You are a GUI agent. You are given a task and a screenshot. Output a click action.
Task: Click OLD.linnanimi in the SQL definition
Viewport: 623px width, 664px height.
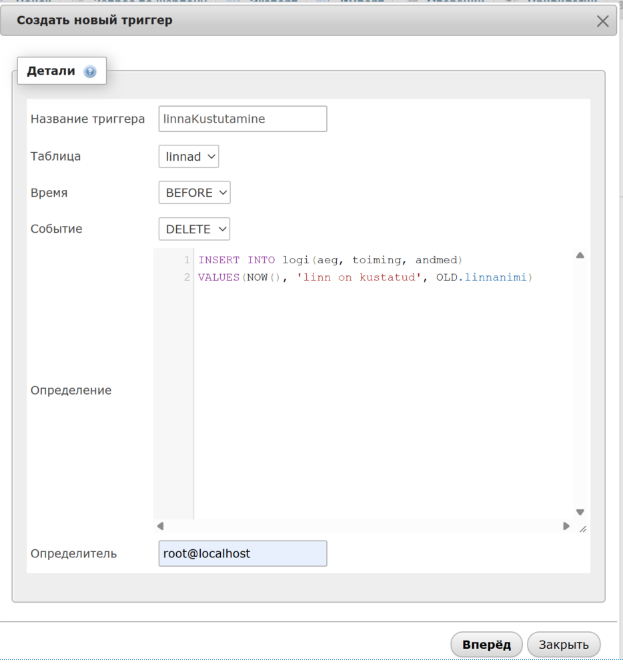click(484, 276)
